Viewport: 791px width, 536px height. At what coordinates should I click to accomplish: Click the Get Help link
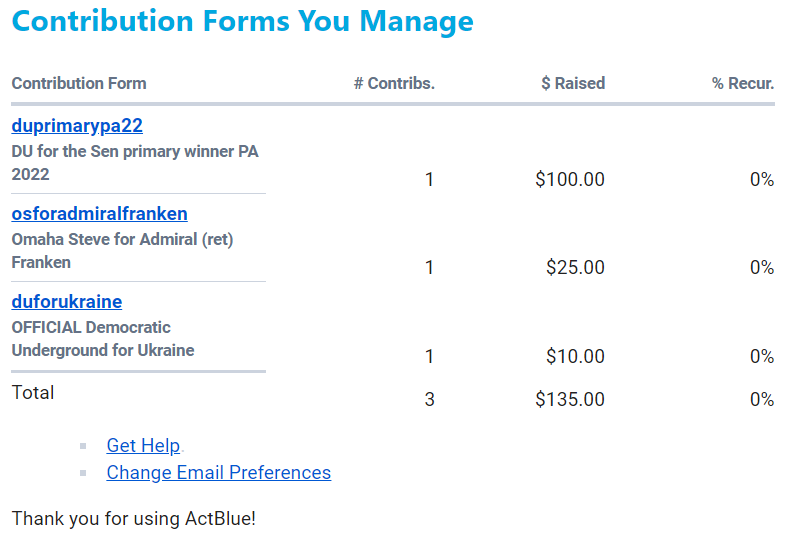(x=143, y=446)
